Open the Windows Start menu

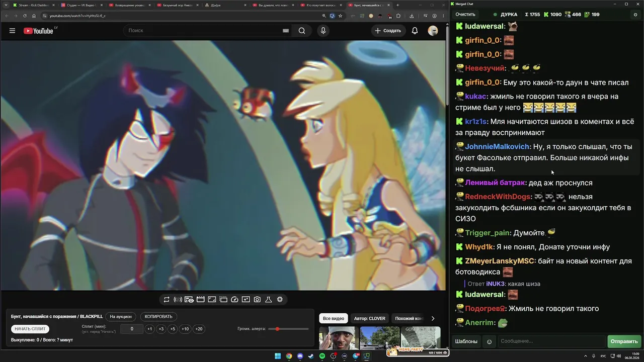coord(278,356)
